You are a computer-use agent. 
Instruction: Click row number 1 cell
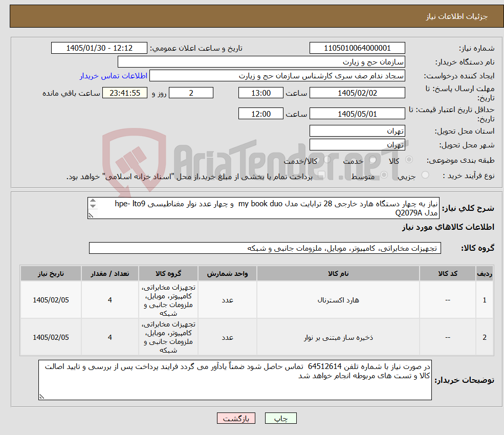[485, 300]
